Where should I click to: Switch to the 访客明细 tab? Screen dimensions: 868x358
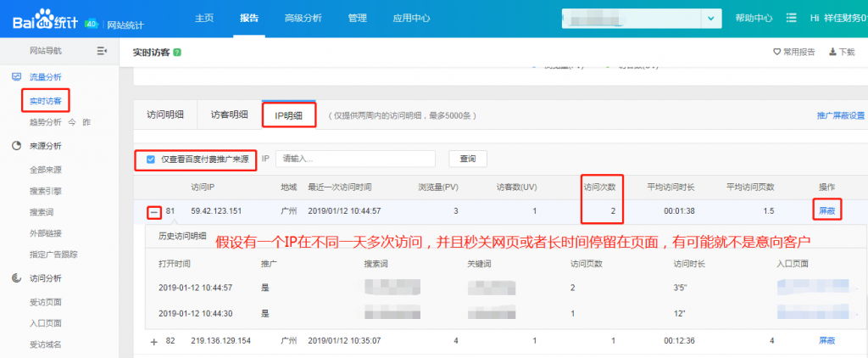229,115
